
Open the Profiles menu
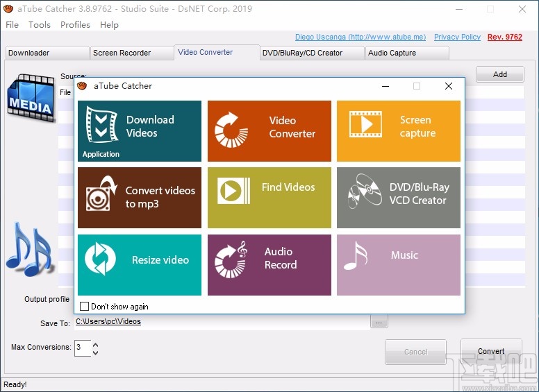(75, 24)
